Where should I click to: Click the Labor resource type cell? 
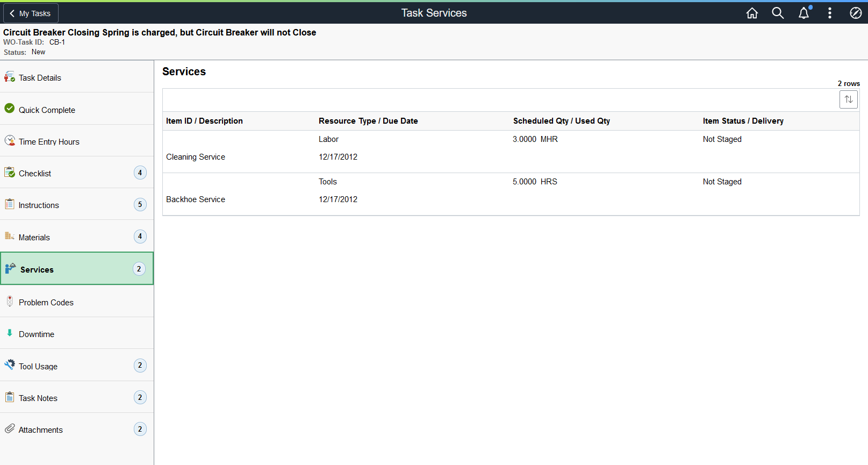point(328,139)
